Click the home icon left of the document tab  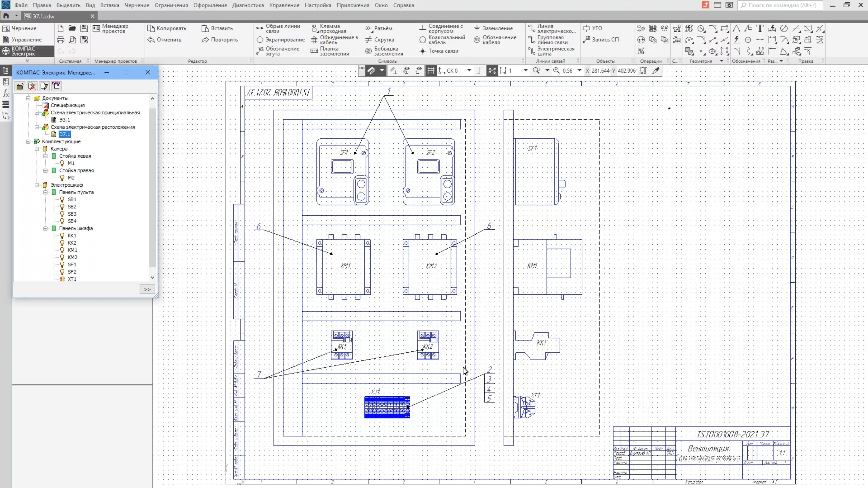pos(6,16)
